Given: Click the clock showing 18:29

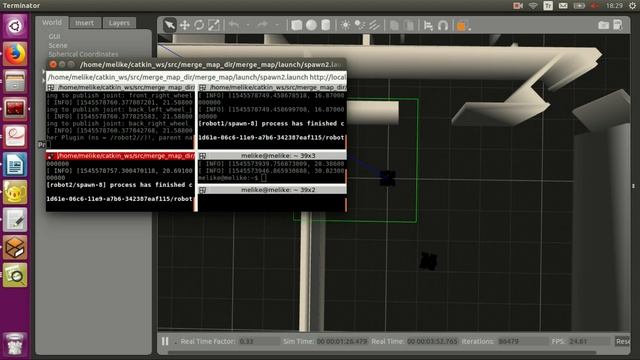Looking at the screenshot, I should tap(614, 6).
